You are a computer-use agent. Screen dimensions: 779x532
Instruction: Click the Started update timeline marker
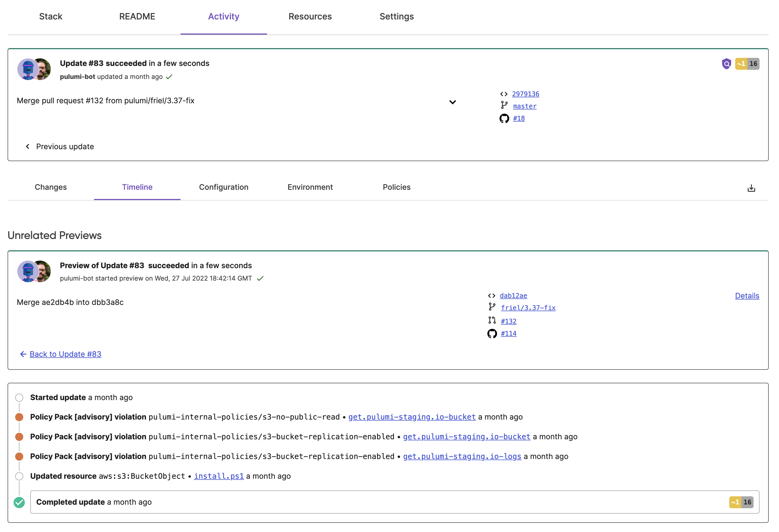[x=19, y=398]
